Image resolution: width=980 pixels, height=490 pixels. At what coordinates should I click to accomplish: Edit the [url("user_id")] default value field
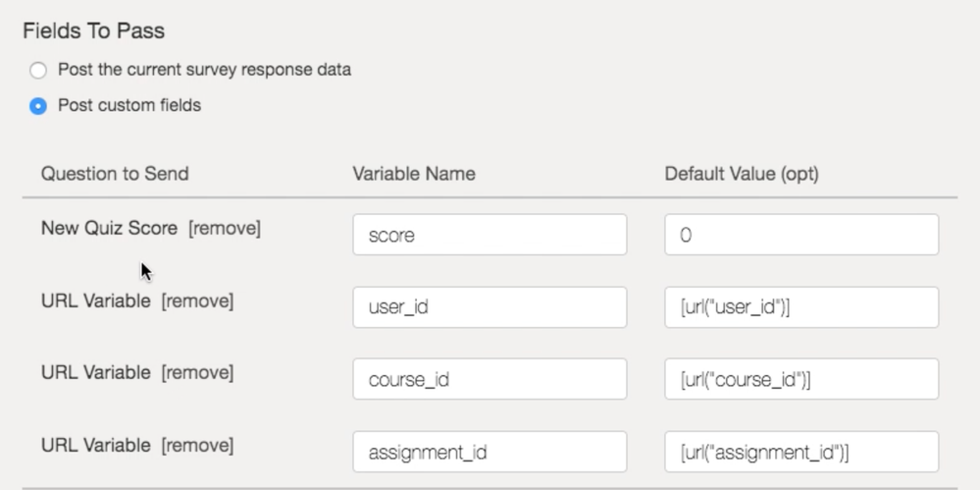click(x=800, y=307)
